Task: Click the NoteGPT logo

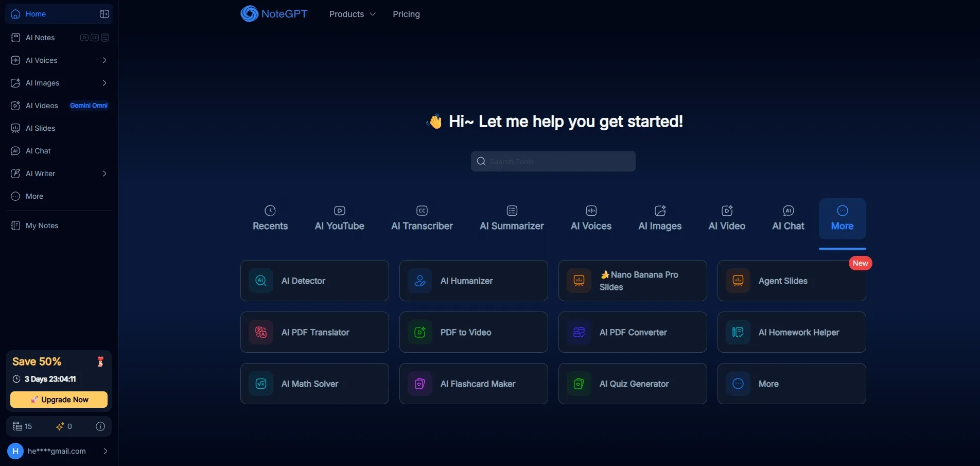Action: click(274, 14)
